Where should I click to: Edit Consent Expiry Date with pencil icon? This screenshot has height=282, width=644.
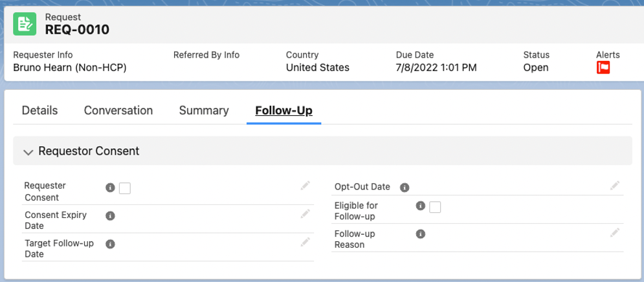pos(305,214)
